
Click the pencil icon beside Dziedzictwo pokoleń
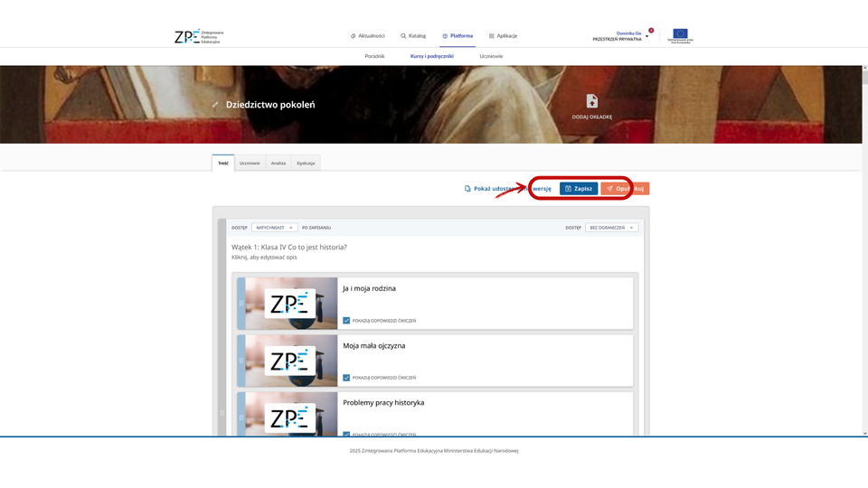tap(215, 105)
